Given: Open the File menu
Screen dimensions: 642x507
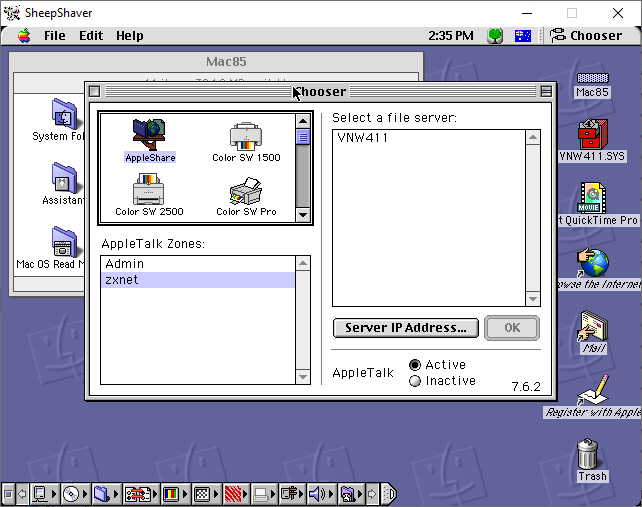Looking at the screenshot, I should (x=54, y=36).
